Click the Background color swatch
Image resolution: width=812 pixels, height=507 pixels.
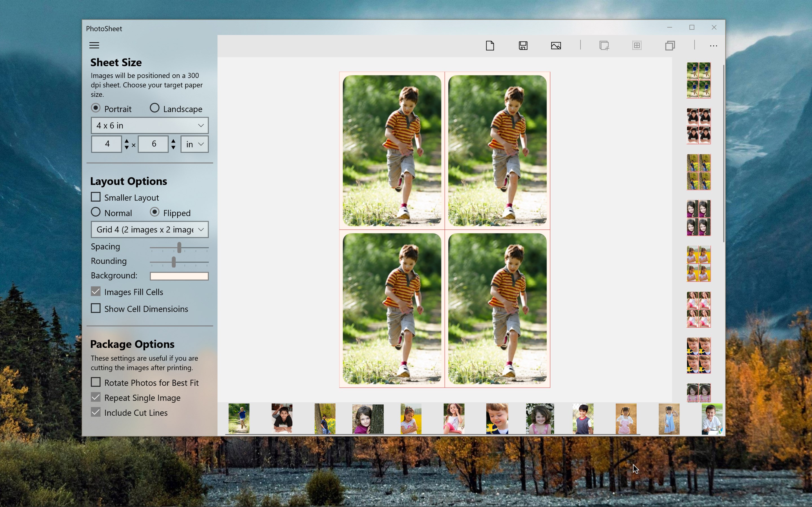pyautogui.click(x=179, y=276)
